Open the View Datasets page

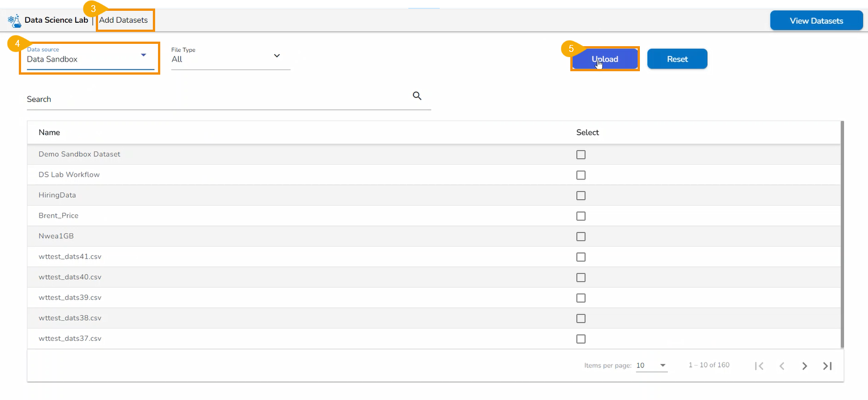click(816, 21)
